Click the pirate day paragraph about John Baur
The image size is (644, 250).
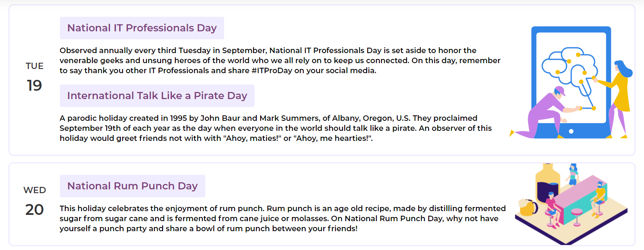(276, 128)
